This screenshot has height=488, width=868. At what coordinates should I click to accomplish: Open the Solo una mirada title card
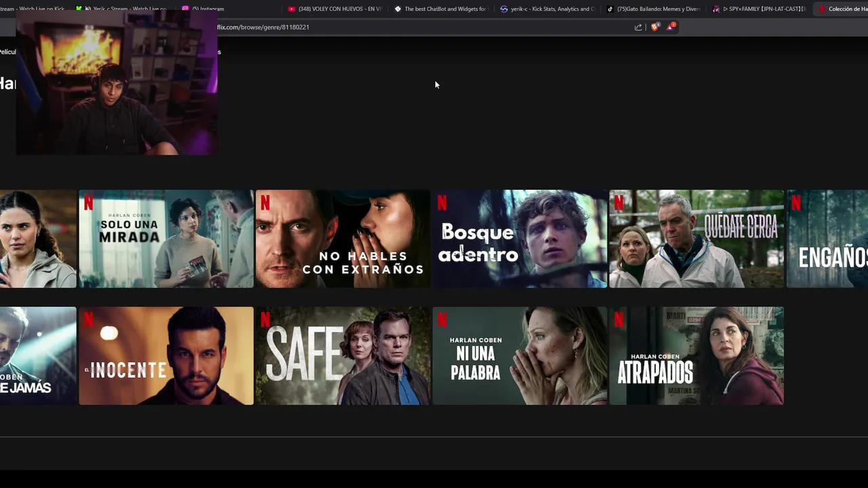click(166, 239)
